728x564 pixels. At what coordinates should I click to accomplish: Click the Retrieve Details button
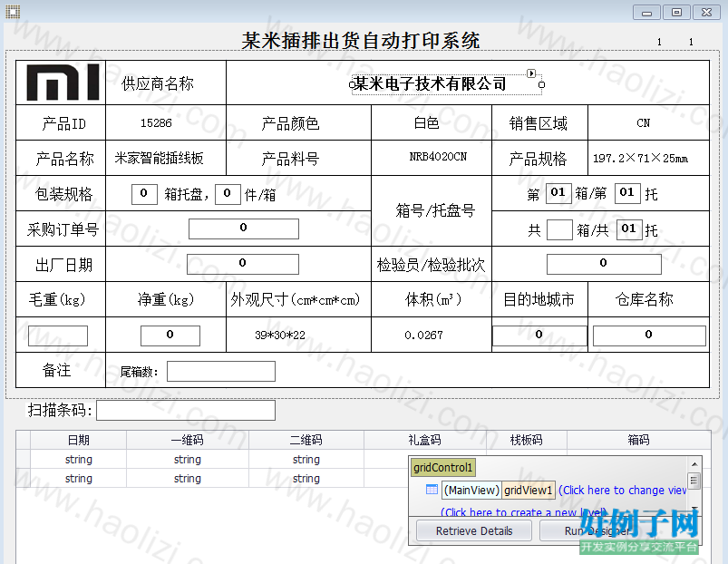(474, 530)
